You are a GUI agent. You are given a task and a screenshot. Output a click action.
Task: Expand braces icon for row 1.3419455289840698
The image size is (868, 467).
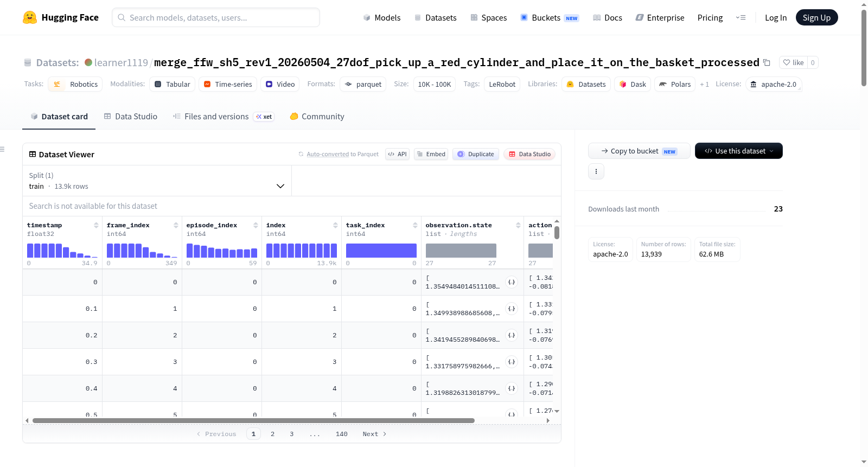tap(512, 335)
